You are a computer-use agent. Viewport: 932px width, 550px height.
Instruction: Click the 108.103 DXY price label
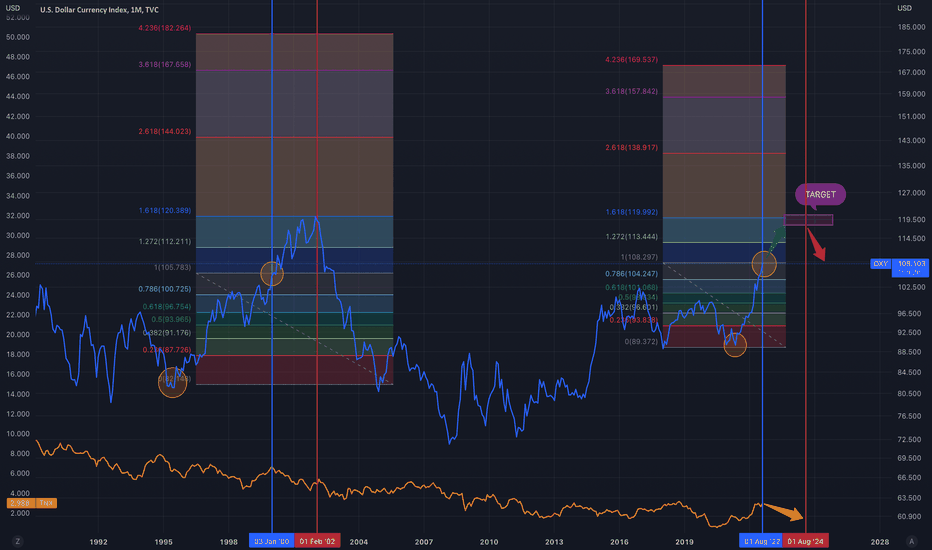pyautogui.click(x=911, y=263)
